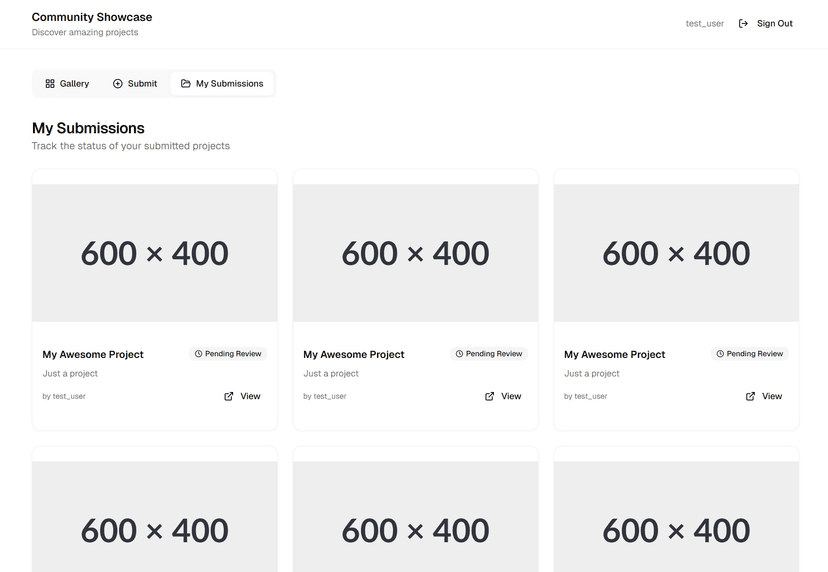Click clock icon in first Pending Review badge

pos(199,354)
